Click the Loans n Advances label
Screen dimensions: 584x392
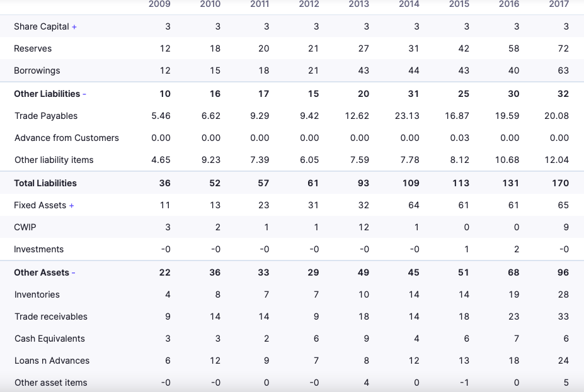(52, 361)
